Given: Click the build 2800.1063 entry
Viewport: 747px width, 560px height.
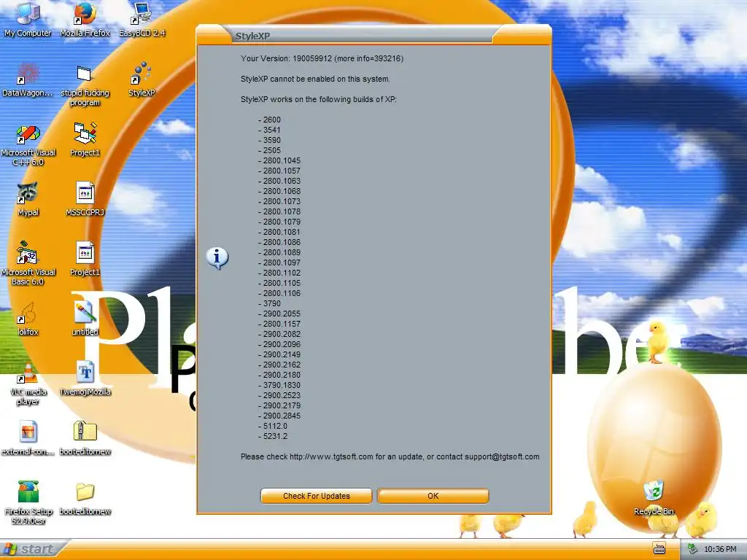Looking at the screenshot, I should pyautogui.click(x=279, y=181).
